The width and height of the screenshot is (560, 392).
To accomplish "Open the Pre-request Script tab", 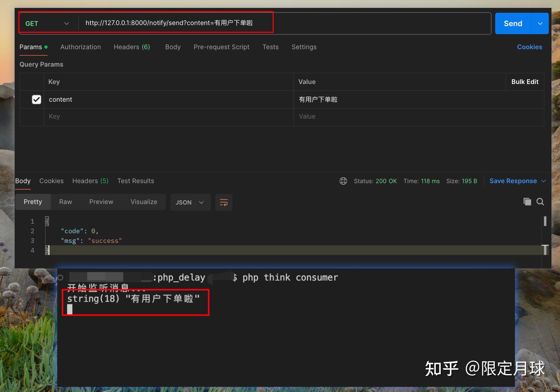I will 221,47.
